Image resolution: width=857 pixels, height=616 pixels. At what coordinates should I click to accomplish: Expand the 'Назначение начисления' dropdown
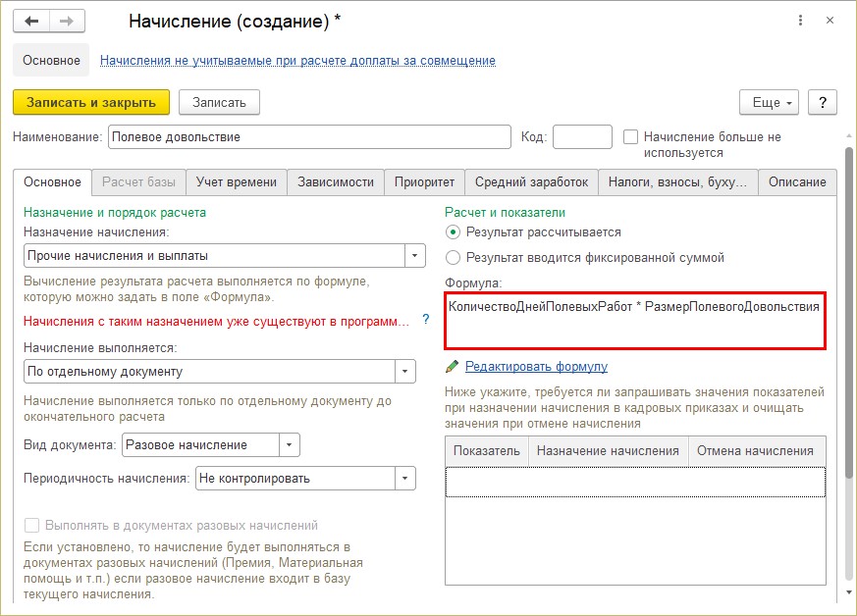click(x=415, y=256)
